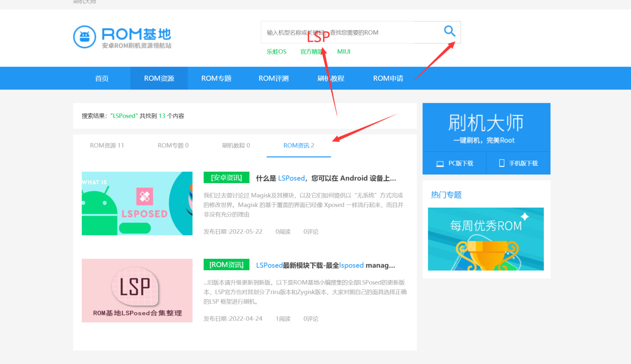Open the 官方精简 quick search link
The image size is (631, 364).
coord(312,52)
